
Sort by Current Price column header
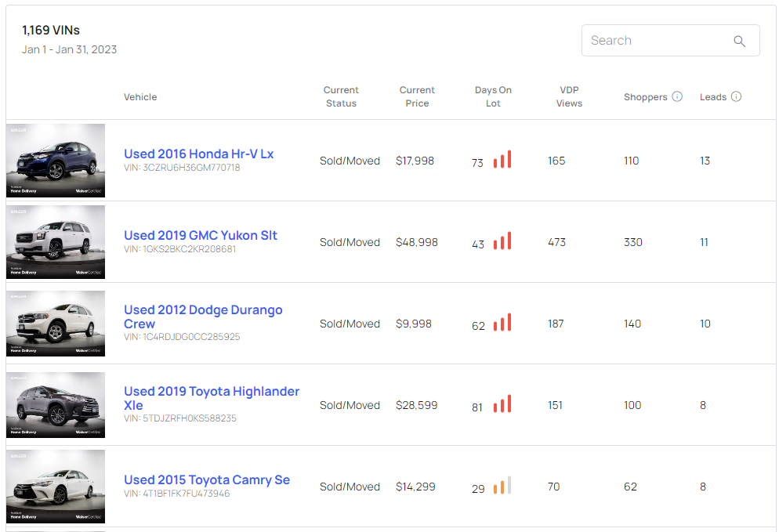click(417, 96)
